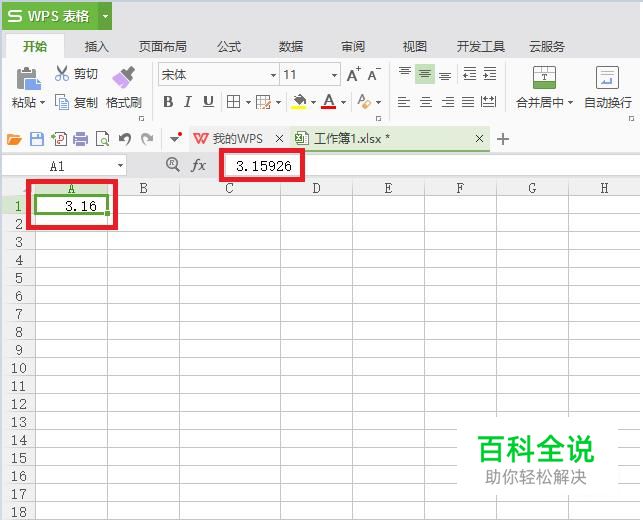Viewport: 643px width, 520px height.
Task: Toggle italic formatting
Action: 188,101
